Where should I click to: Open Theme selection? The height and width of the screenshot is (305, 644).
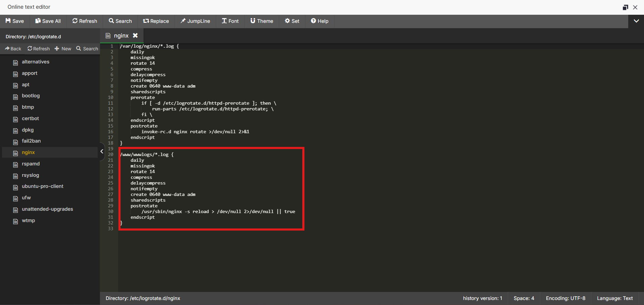262,21
